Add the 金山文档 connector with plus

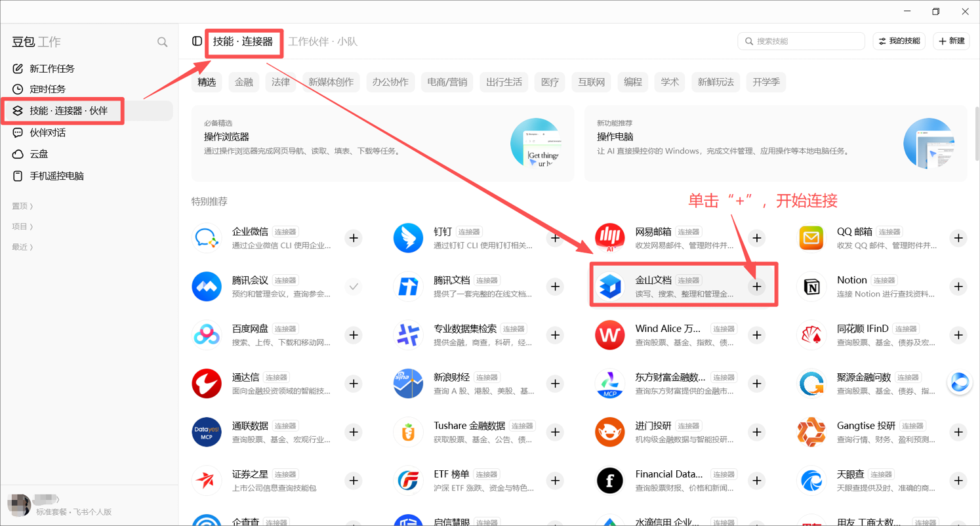[x=757, y=287]
